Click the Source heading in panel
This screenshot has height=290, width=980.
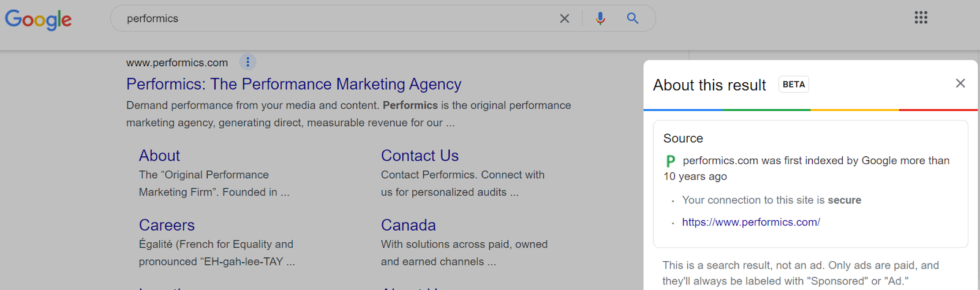coord(683,139)
